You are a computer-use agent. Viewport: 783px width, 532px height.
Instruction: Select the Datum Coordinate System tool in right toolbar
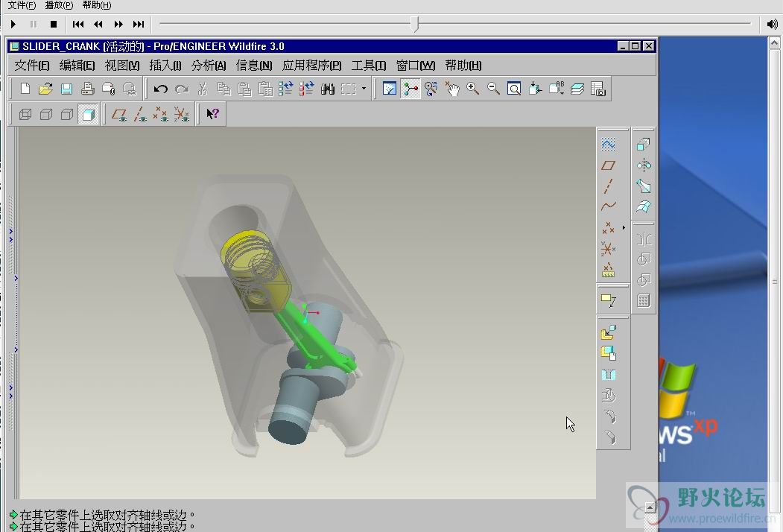click(608, 249)
